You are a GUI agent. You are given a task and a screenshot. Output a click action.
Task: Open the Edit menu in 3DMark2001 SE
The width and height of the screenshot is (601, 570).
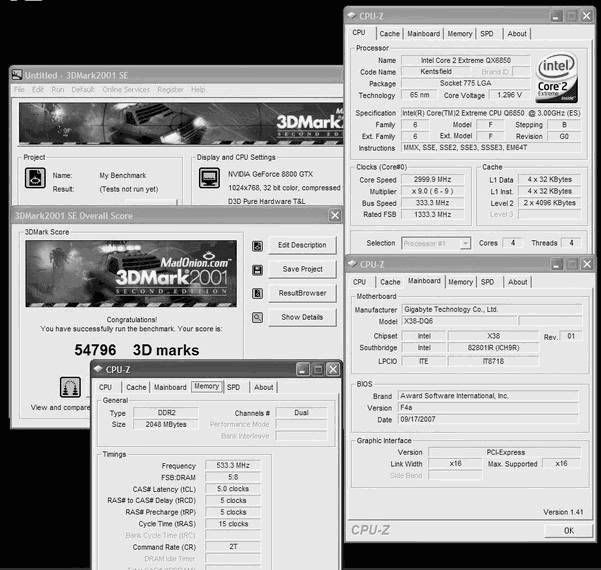coord(38,90)
